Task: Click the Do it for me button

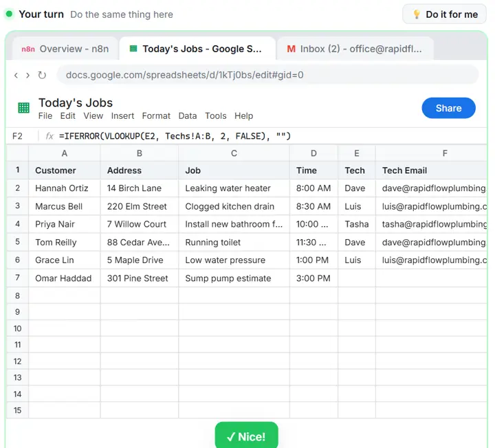Action: pyautogui.click(x=445, y=14)
